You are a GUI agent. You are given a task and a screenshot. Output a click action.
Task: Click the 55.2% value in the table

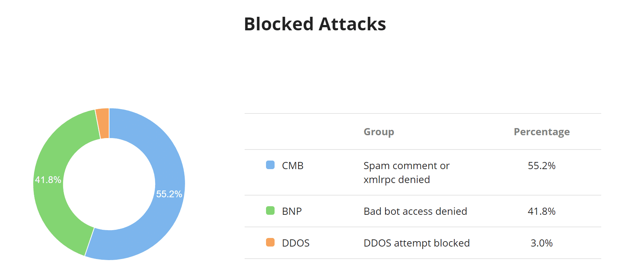click(x=541, y=166)
